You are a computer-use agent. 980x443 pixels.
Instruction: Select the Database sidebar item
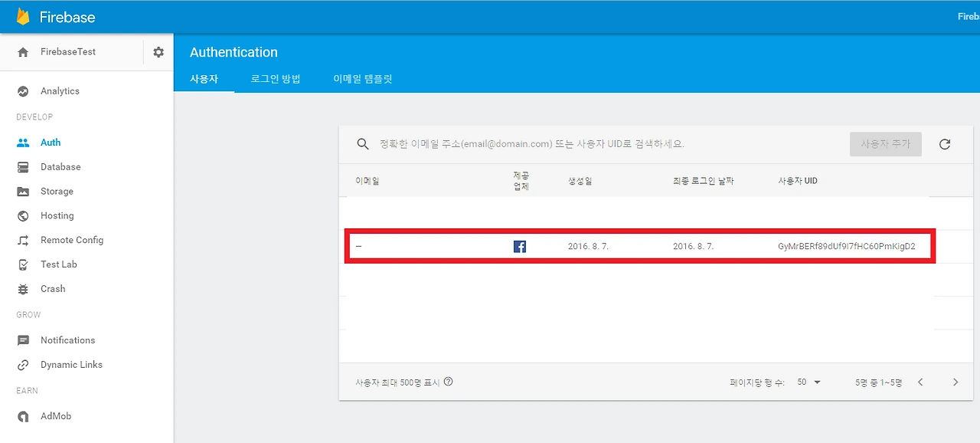(60, 166)
